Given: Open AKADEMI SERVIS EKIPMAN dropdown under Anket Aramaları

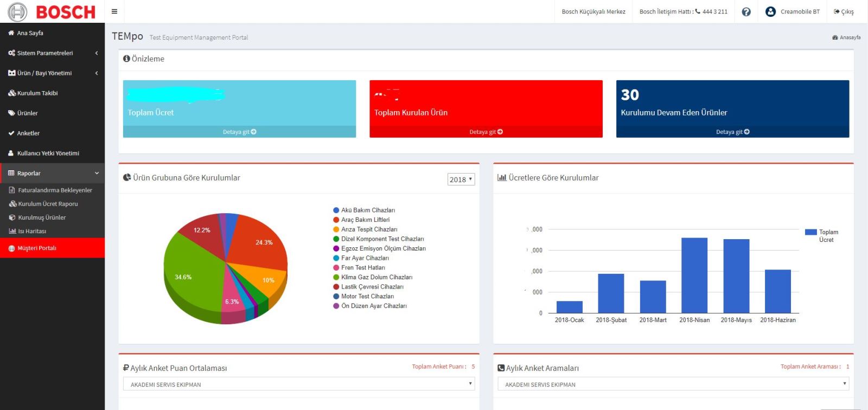Looking at the screenshot, I should pyautogui.click(x=673, y=384).
